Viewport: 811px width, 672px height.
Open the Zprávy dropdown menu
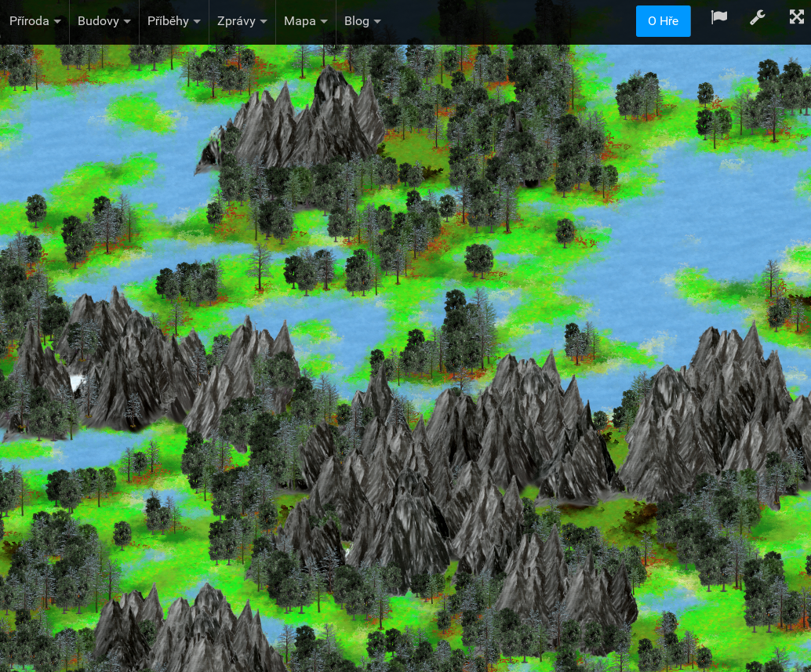coord(242,21)
